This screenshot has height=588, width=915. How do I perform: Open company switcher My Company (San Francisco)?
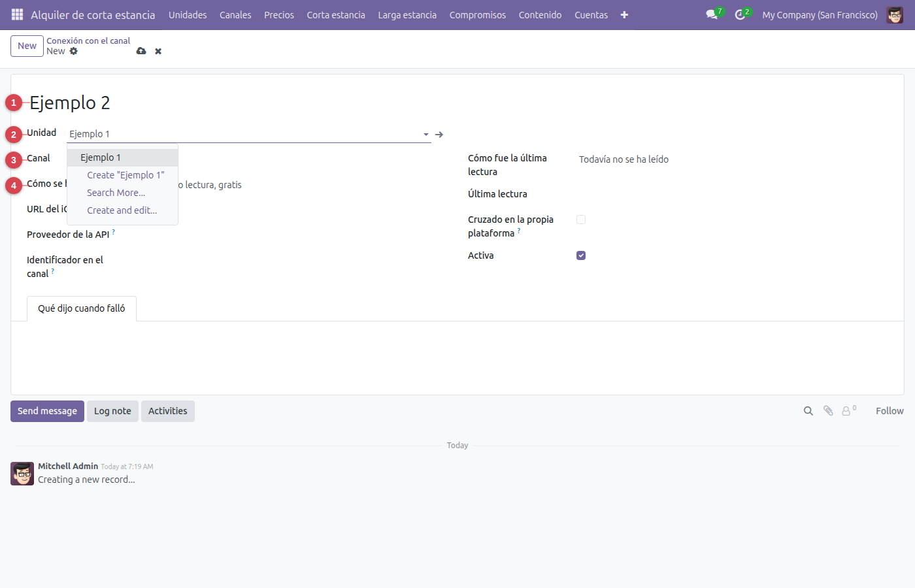click(820, 14)
